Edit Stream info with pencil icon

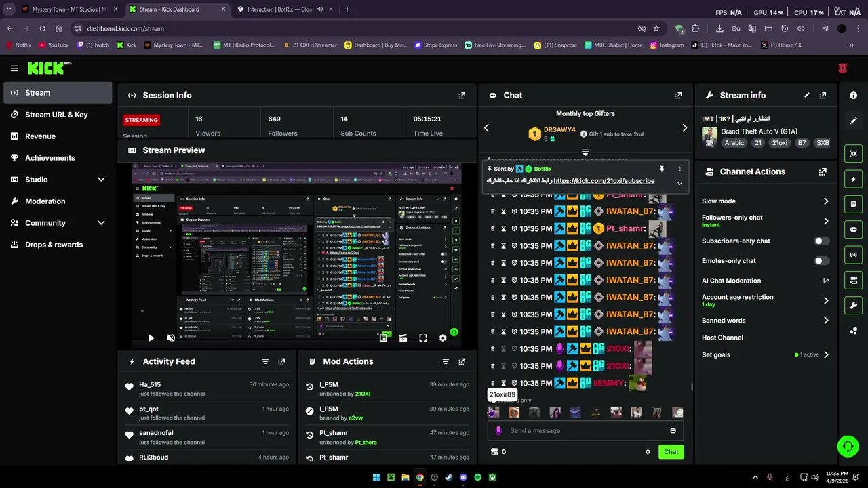[x=806, y=96]
